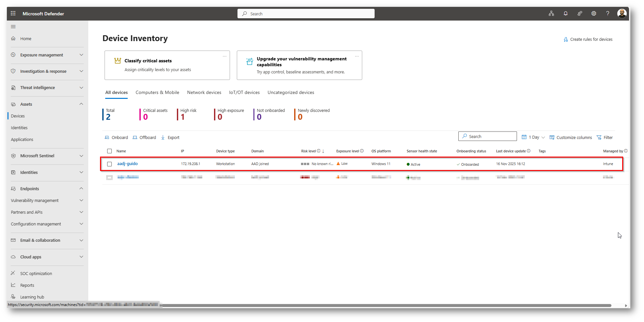The image size is (644, 322).
Task: Switch to the IoT/OT devices tab
Action: coord(244,93)
